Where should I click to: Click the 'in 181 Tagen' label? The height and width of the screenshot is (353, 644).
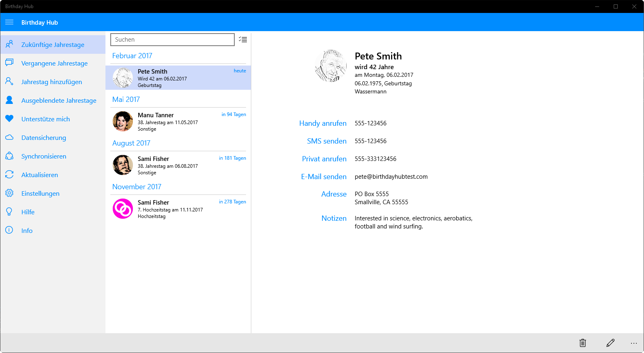[x=233, y=158]
